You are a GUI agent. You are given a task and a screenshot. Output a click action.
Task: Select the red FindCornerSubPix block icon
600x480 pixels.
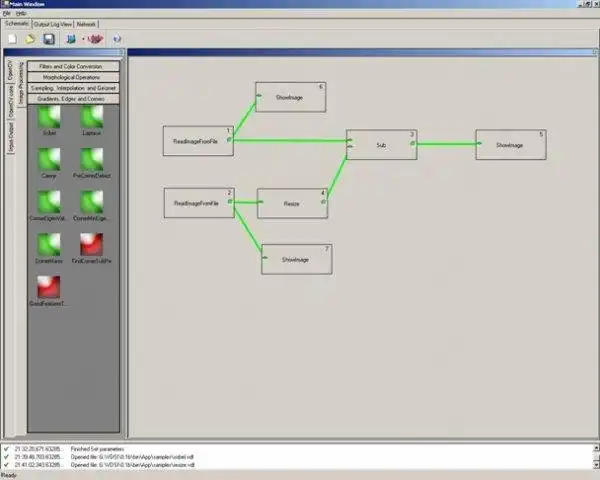(92, 245)
